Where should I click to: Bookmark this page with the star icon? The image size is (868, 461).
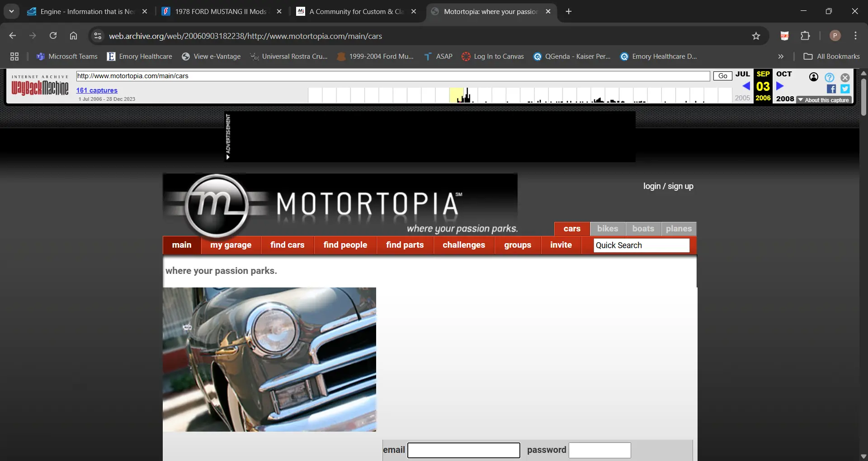pos(756,36)
